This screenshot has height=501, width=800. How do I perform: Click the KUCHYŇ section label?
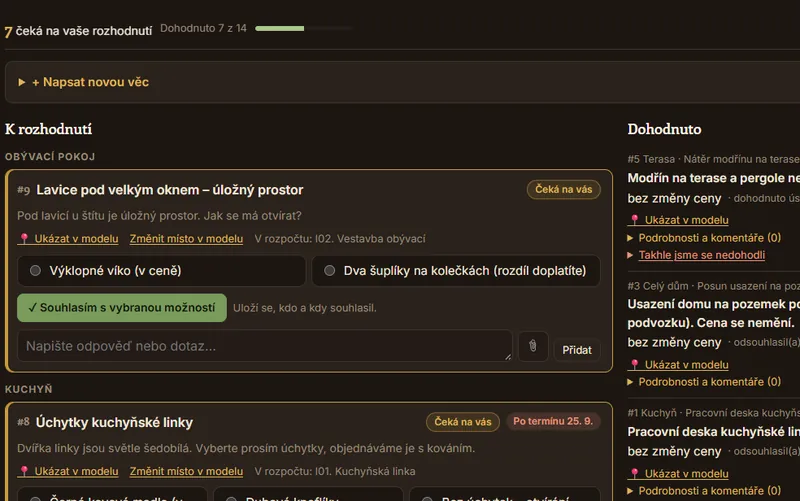29,389
